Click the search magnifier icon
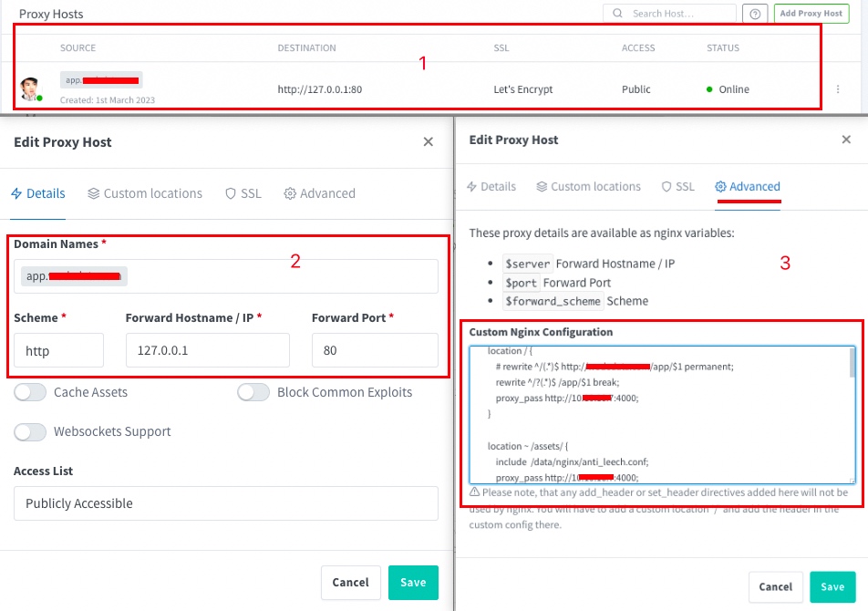Image resolution: width=868 pixels, height=611 pixels. [x=619, y=14]
